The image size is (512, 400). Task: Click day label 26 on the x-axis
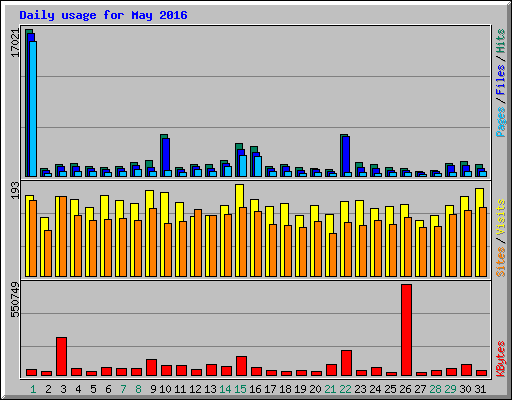405,389
